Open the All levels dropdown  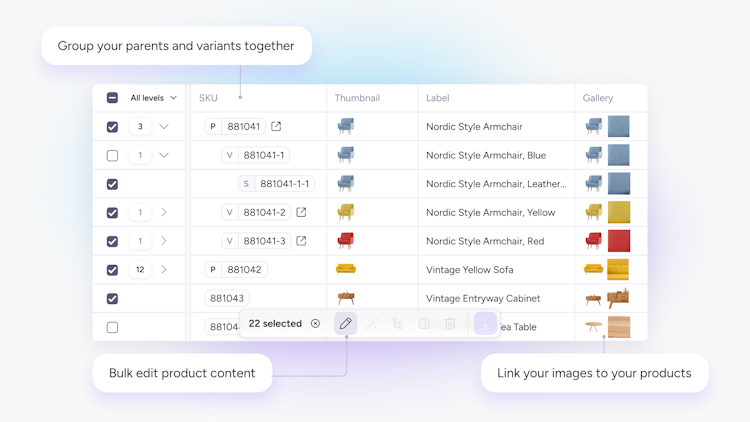[x=153, y=98]
